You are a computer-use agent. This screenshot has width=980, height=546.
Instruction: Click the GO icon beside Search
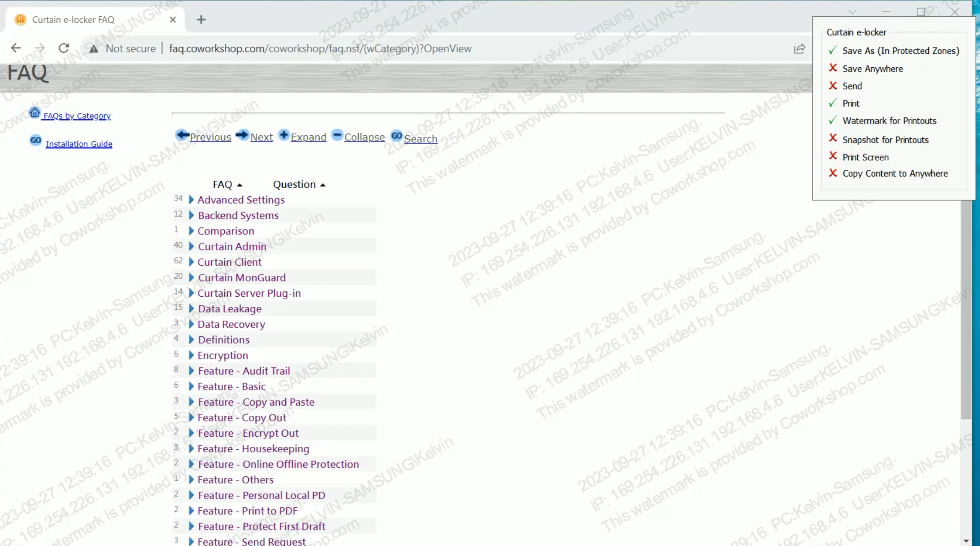[x=397, y=135]
